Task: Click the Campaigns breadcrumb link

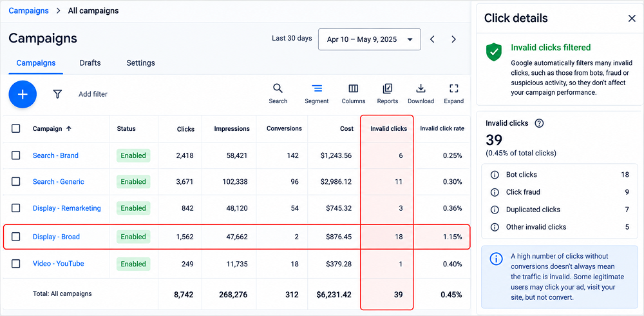Action: pos(28,11)
